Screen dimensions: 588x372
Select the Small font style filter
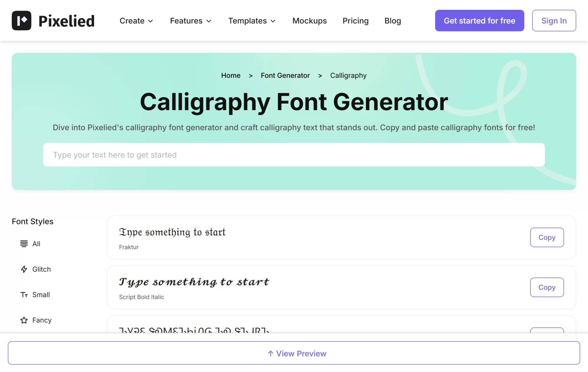[35, 294]
